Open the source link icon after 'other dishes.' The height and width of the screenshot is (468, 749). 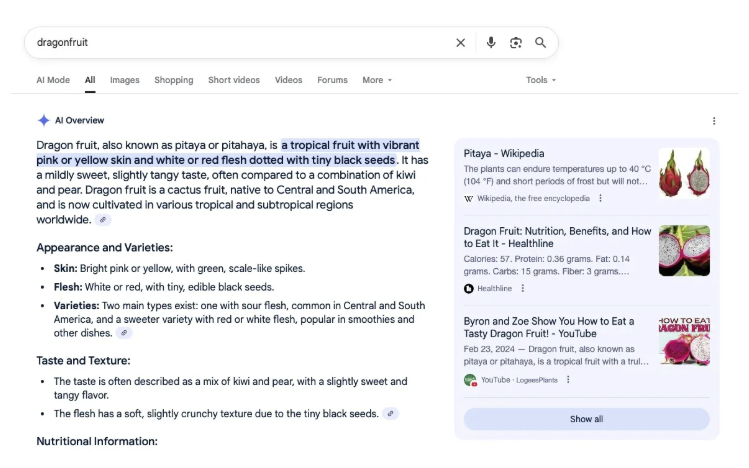[124, 333]
